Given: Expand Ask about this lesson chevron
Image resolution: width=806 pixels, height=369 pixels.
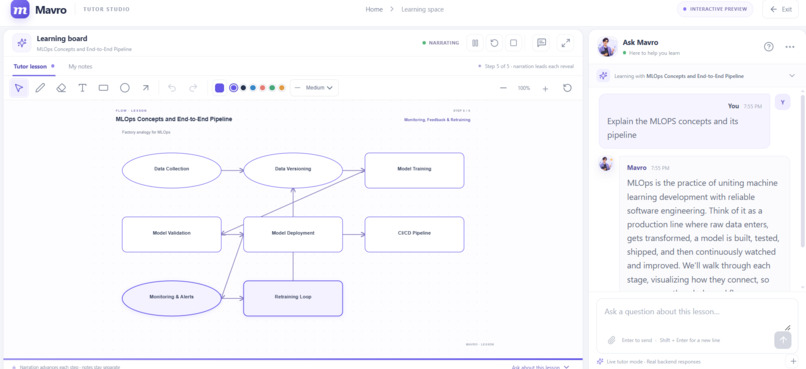Looking at the screenshot, I should tap(567, 367).
